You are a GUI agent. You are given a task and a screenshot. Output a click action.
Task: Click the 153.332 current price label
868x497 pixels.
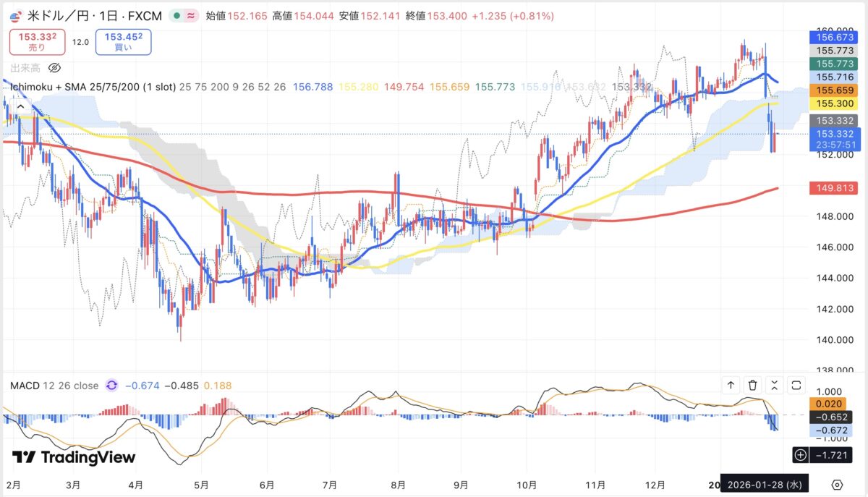pos(835,134)
